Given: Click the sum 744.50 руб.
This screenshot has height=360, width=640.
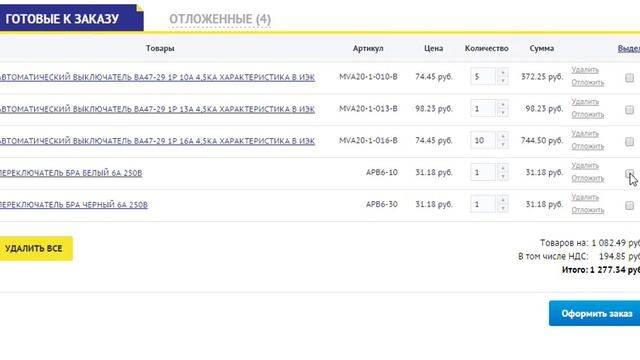Looking at the screenshot, I should 542,140.
